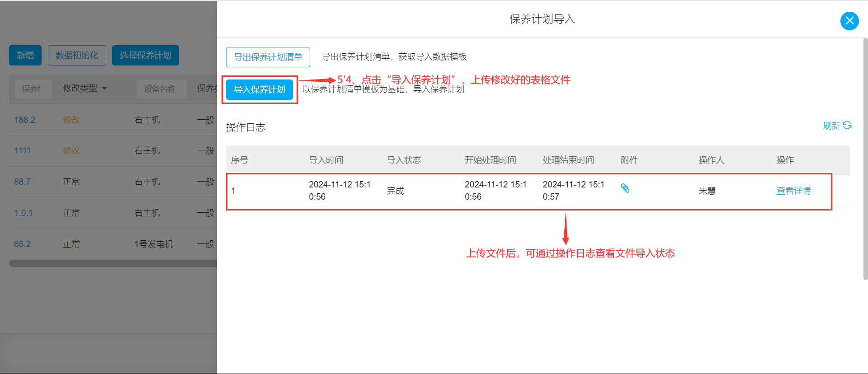Click 新增 button in background page
Screen dimensions: 868x374
point(25,55)
